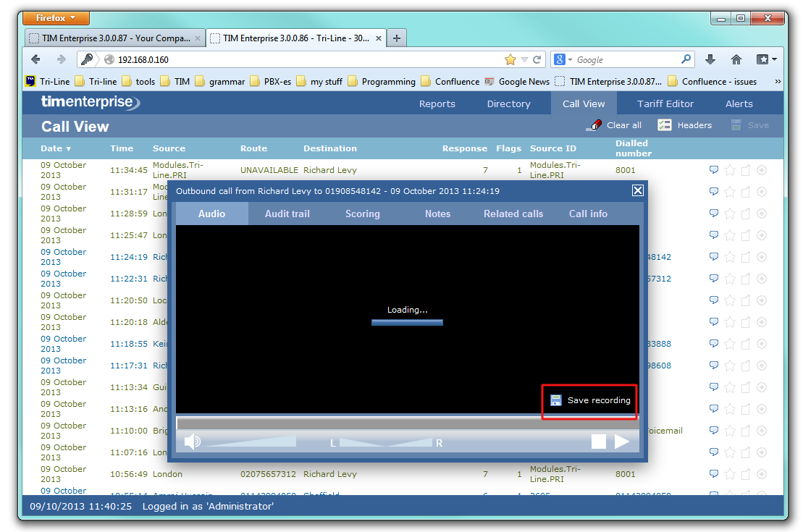
Task: Open the Directory page
Action: 508,104
